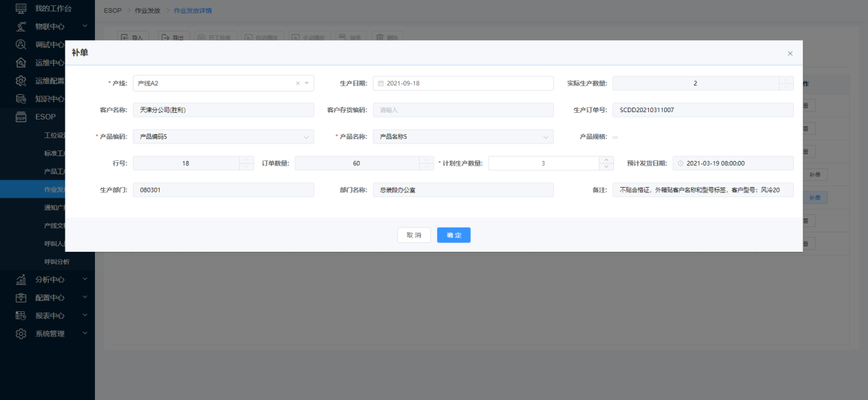Image resolution: width=868 pixels, height=400 pixels.
Task: Click the 物联中心 robot arm icon
Action: pos(21,27)
